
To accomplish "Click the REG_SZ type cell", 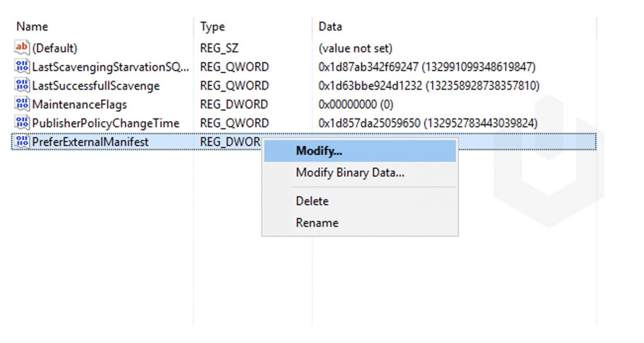I will (219, 48).
